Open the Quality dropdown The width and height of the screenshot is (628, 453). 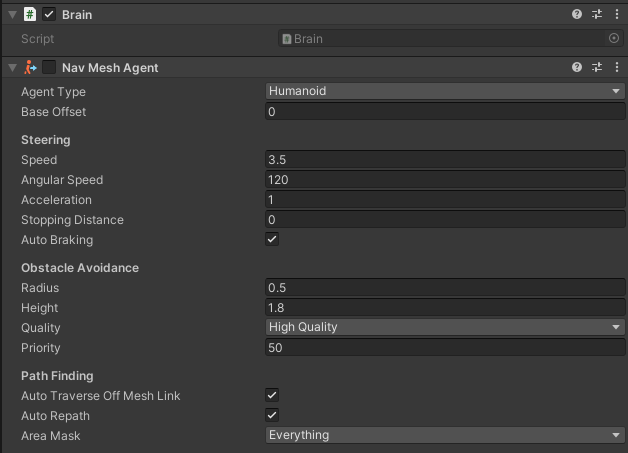tap(445, 327)
